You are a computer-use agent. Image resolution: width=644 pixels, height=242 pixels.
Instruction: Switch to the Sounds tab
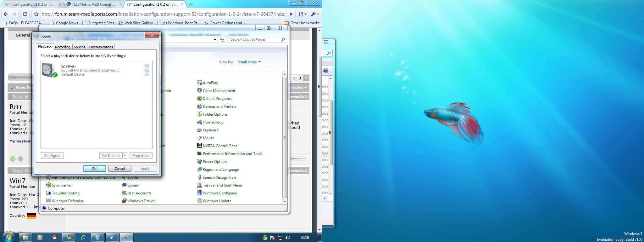(79, 47)
